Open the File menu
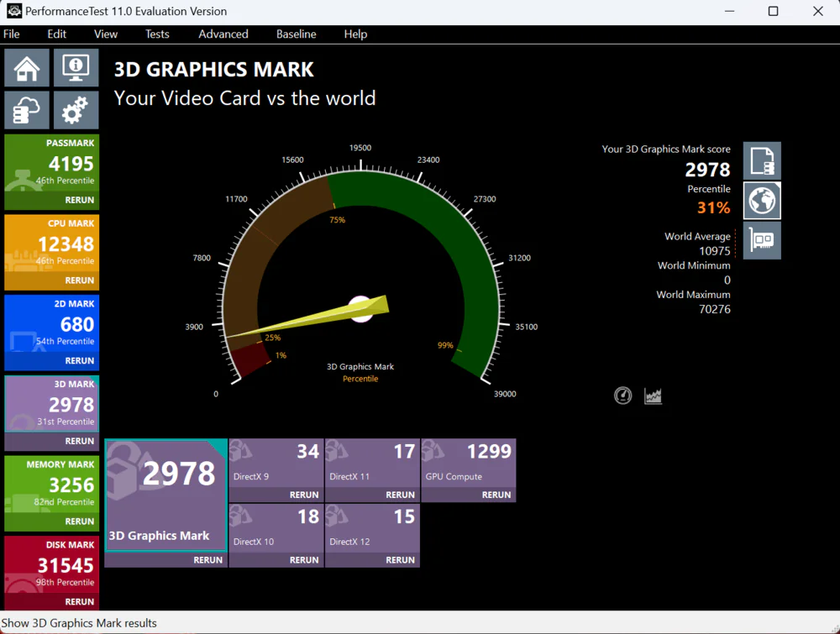 [11, 34]
